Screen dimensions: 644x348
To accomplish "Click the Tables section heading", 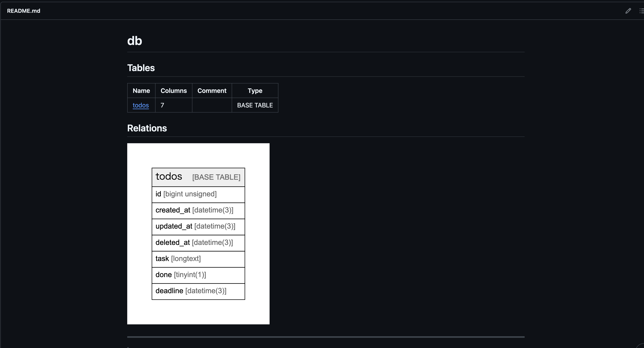I will click(x=141, y=68).
